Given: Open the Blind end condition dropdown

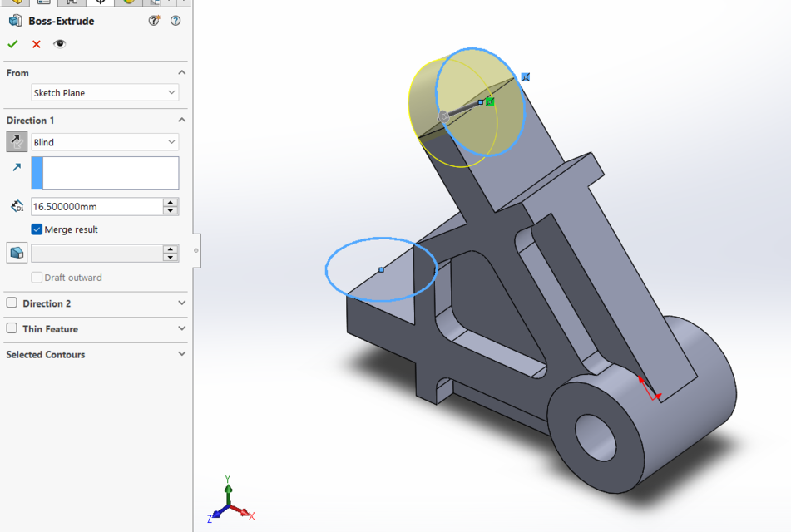Looking at the screenshot, I should click(171, 141).
